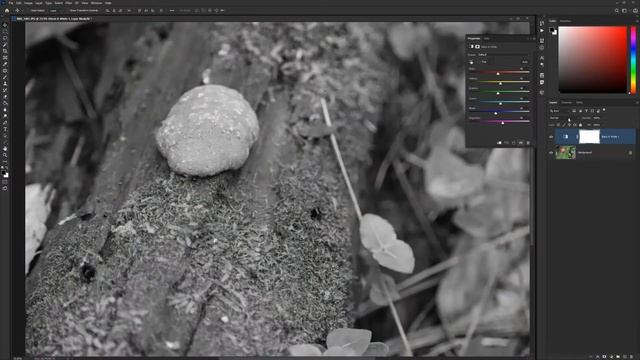
Task: Open the search icon at top right
Action: point(617,11)
